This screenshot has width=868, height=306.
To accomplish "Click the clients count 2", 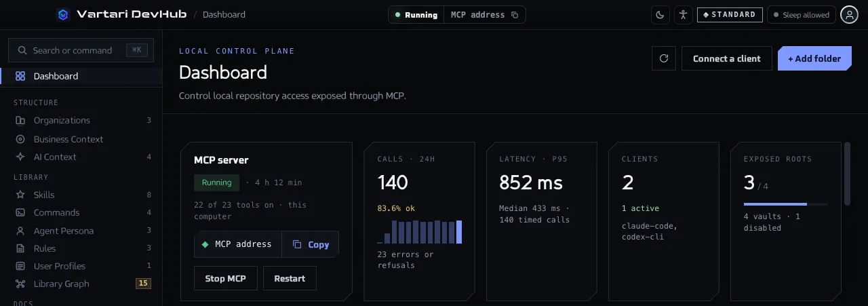I will 628,183.
